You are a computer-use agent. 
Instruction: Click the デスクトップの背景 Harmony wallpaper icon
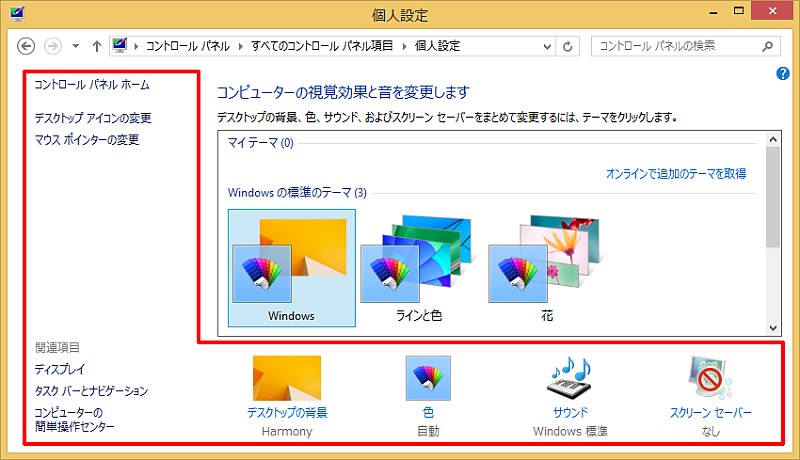tap(287, 378)
